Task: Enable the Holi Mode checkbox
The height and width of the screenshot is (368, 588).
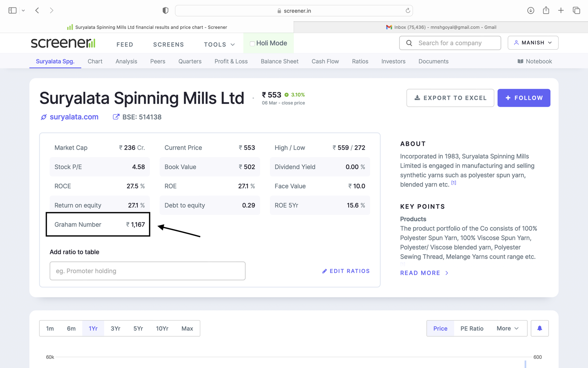Action: point(252,43)
